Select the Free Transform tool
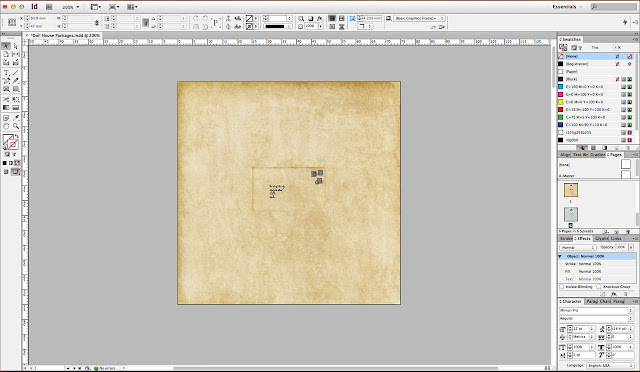The image size is (640, 372). point(16,99)
